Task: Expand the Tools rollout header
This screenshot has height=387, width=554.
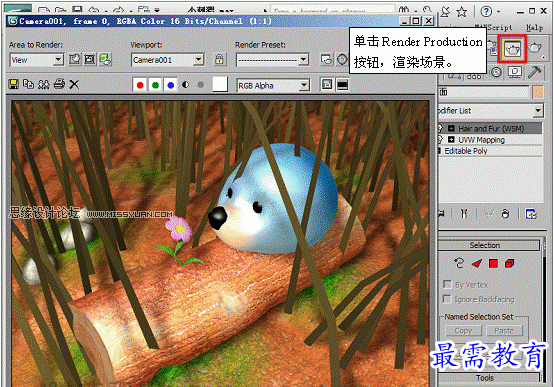Action: point(489,377)
